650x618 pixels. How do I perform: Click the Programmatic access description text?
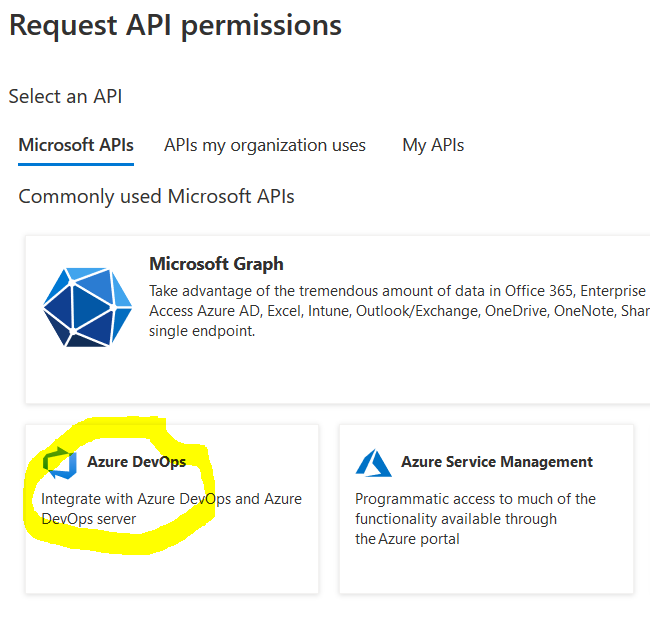[474, 518]
